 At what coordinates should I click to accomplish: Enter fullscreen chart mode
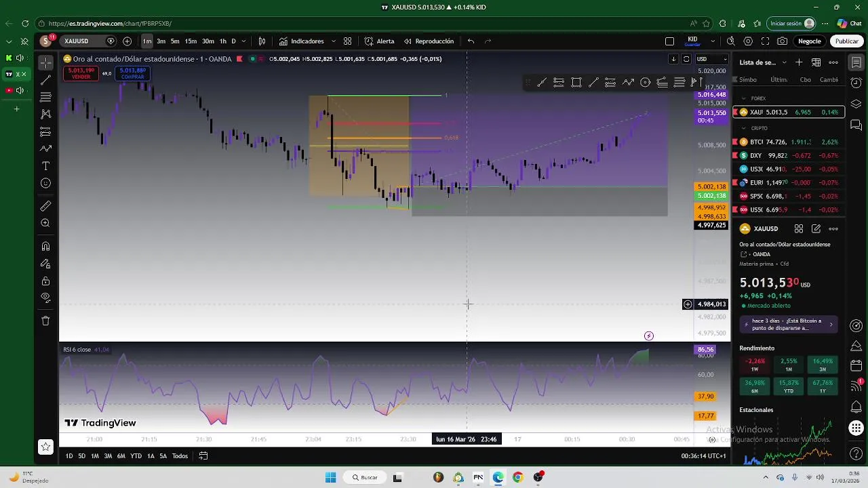[x=765, y=41]
